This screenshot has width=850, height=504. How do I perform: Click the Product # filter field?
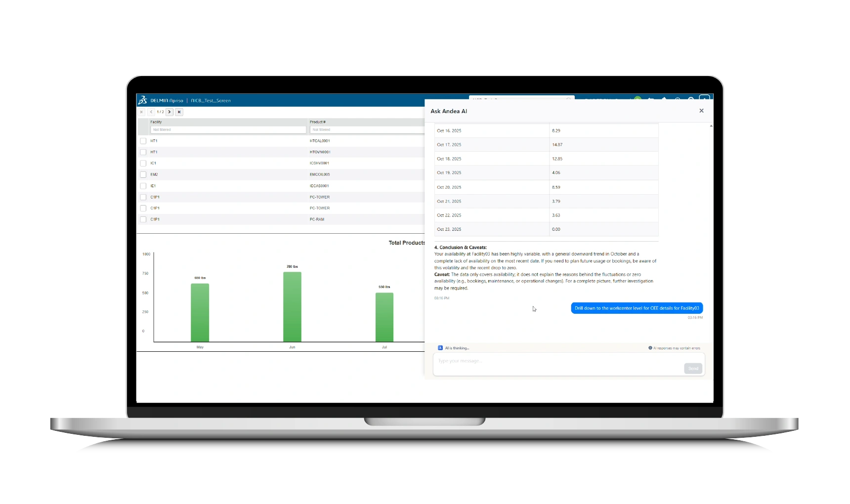tap(366, 130)
